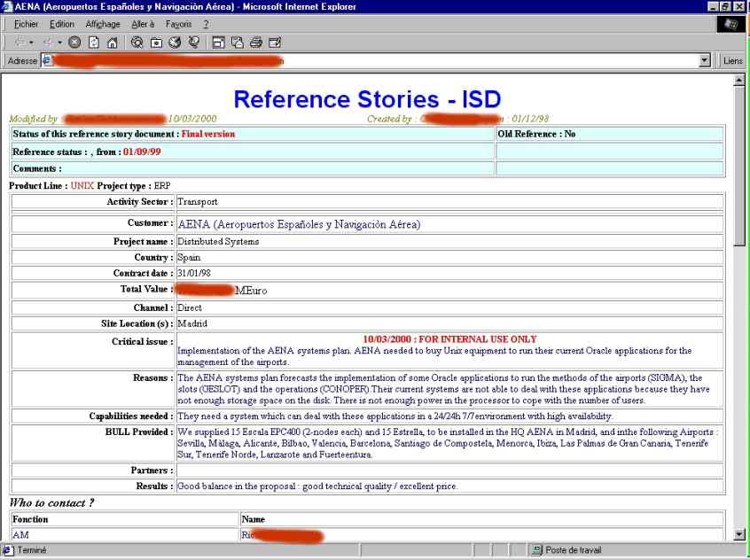This screenshot has width=750, height=560.
Task: Show browsing History via toolbar icon
Action: pyautogui.click(x=175, y=43)
